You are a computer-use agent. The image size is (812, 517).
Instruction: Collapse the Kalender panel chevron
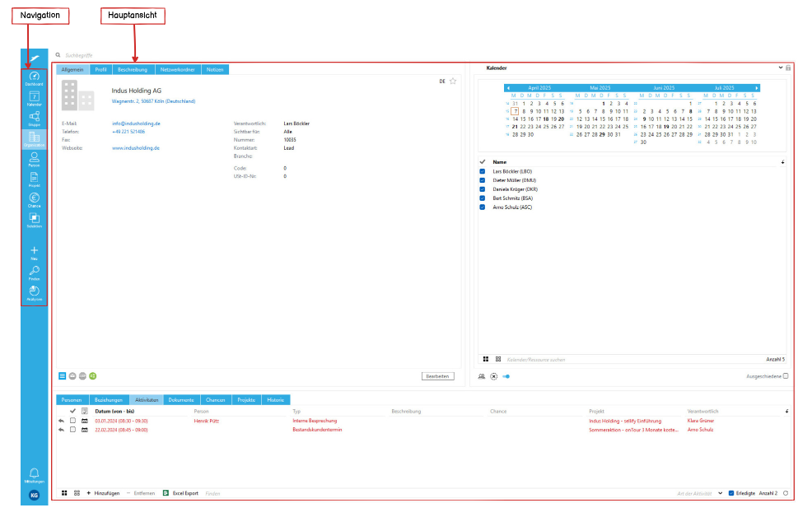coord(779,68)
